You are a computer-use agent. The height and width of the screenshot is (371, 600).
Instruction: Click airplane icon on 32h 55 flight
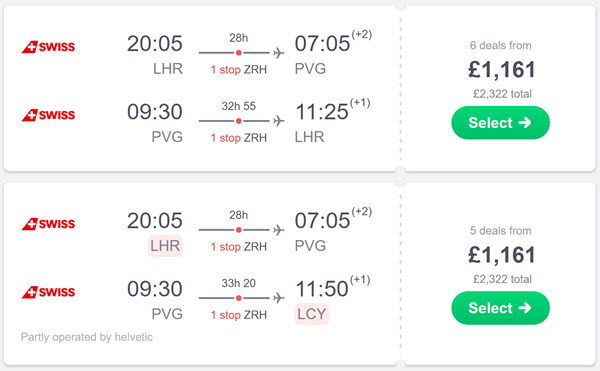[x=279, y=121]
